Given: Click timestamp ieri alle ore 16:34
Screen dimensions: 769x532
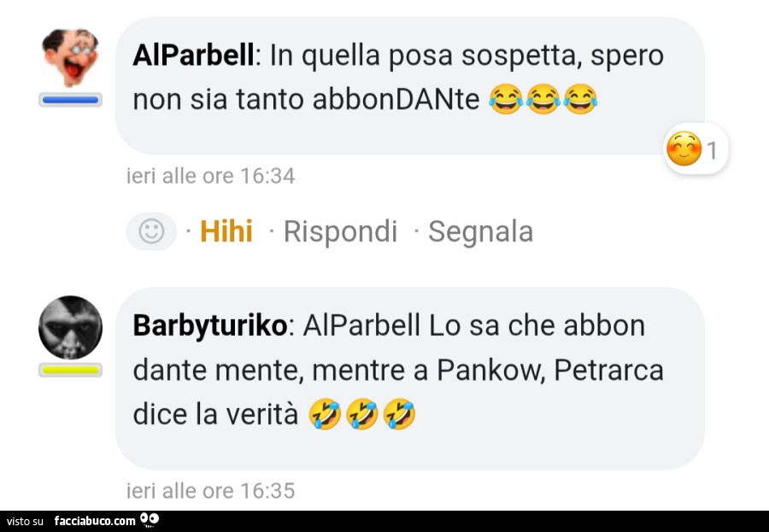Looking at the screenshot, I should [211, 176].
